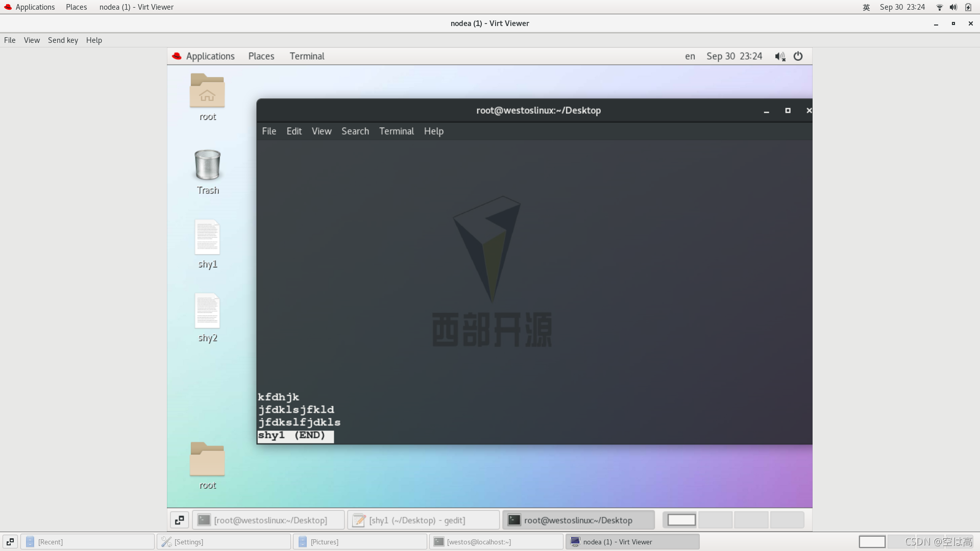The height and width of the screenshot is (551, 980).
Task: Select first host workspace in switcher
Action: [872, 542]
